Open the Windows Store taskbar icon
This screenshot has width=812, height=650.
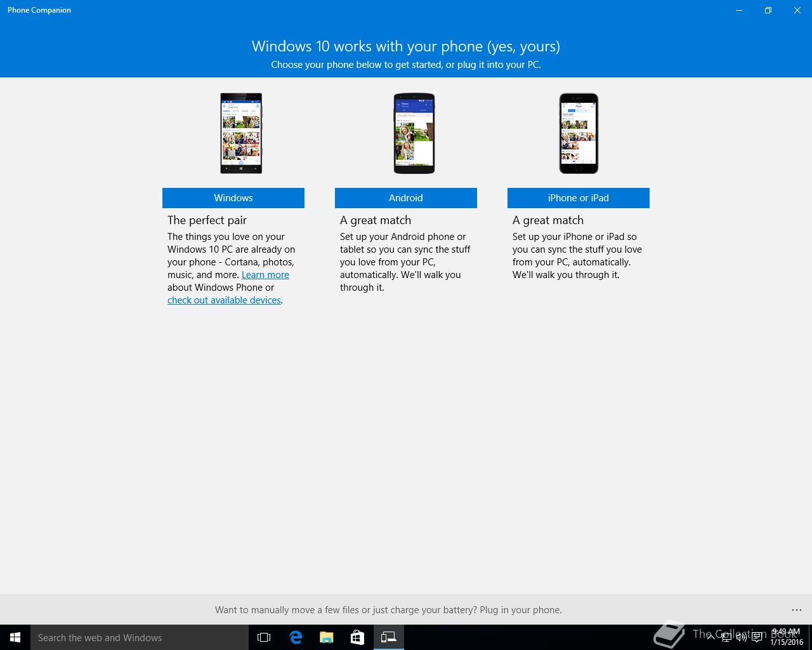[x=357, y=637]
